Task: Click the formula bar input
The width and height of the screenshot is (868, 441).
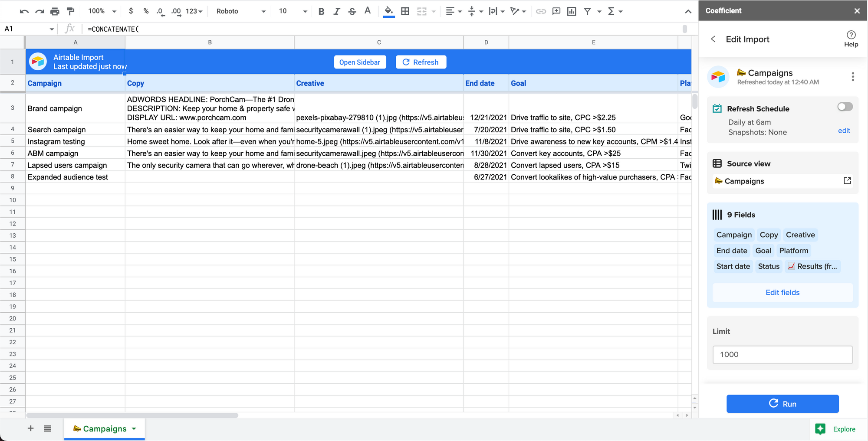Action: point(382,29)
